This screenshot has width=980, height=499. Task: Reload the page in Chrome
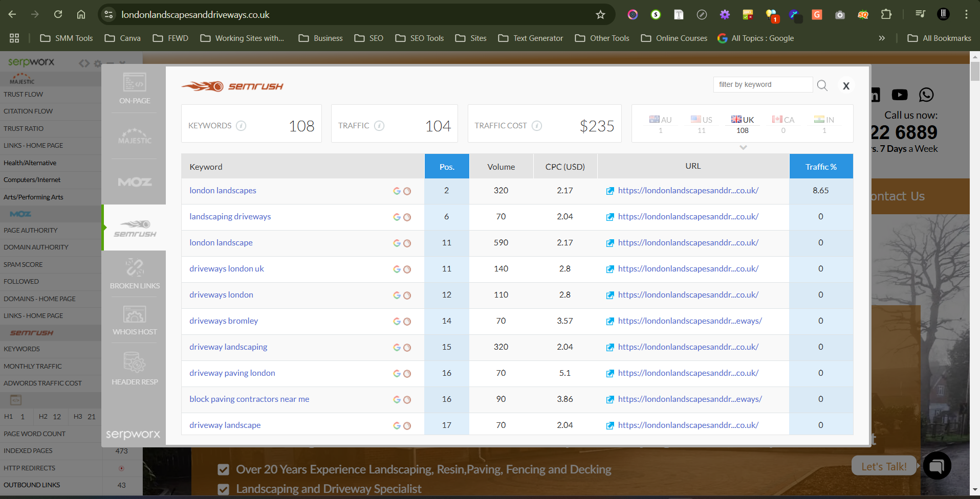58,14
